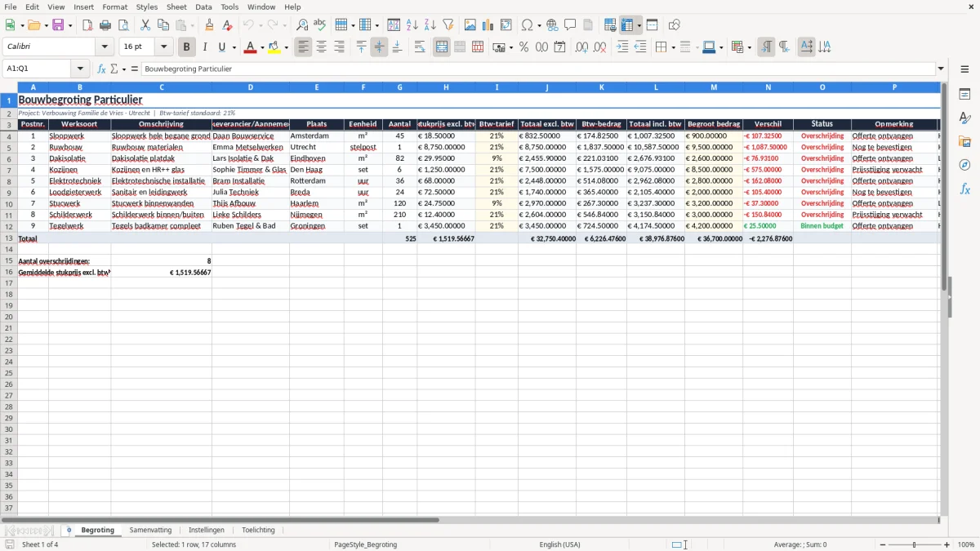This screenshot has height=551, width=980.
Task: Toggle Wrap Text
Action: [420, 47]
